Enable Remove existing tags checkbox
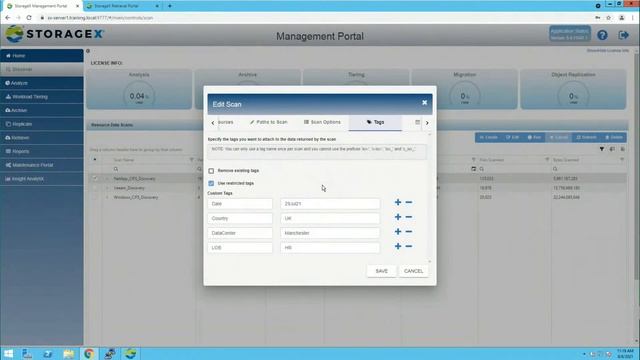This screenshot has height=360, width=640. point(211,171)
